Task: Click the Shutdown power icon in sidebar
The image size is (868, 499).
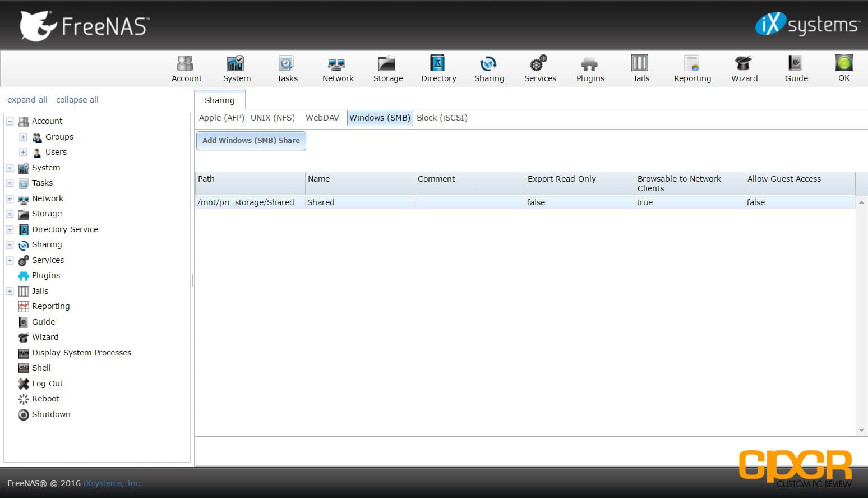Action: (23, 415)
